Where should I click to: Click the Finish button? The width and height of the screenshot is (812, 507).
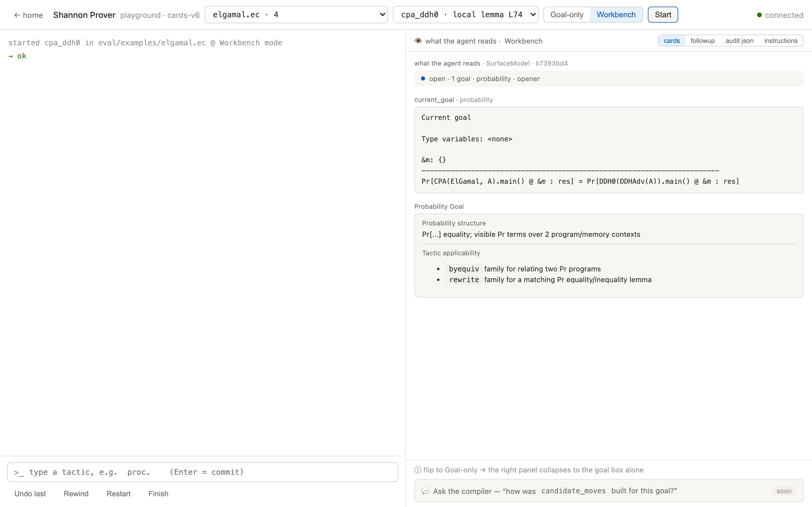(x=159, y=494)
